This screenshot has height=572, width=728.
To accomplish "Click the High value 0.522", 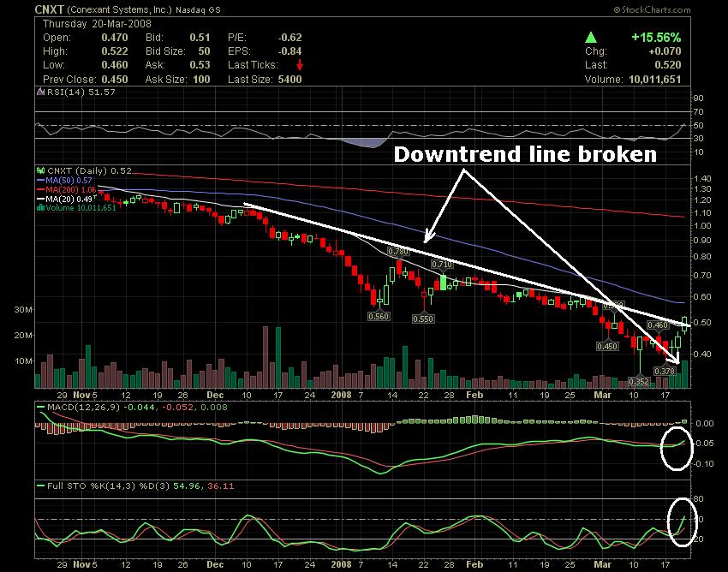I will (x=115, y=51).
